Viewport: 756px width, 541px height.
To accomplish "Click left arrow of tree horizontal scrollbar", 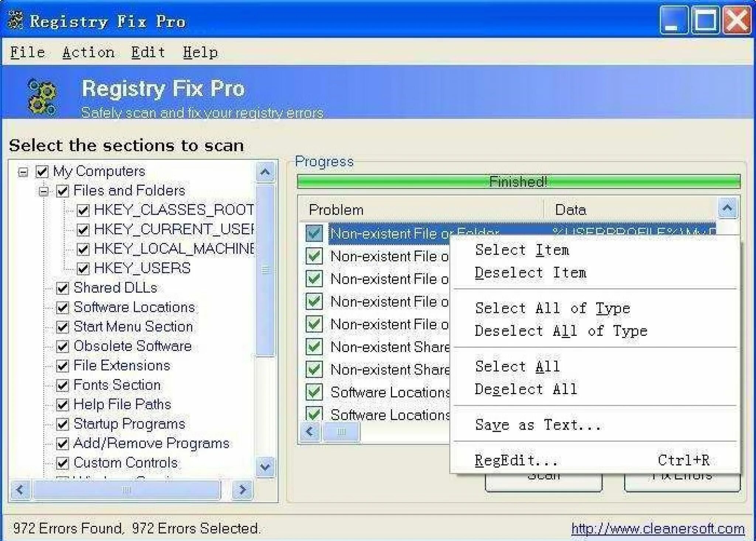I will (20, 490).
